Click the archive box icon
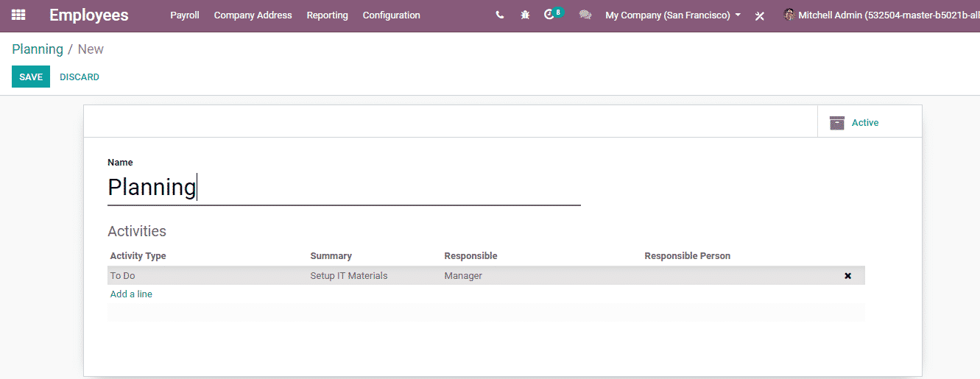Screen dimensions: 980x379 837,123
